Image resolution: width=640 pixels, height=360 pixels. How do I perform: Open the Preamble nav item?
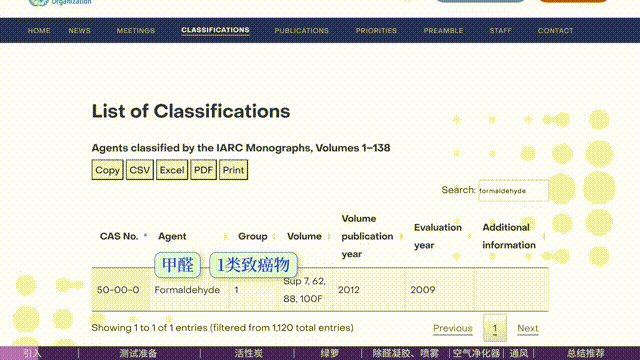point(443,31)
